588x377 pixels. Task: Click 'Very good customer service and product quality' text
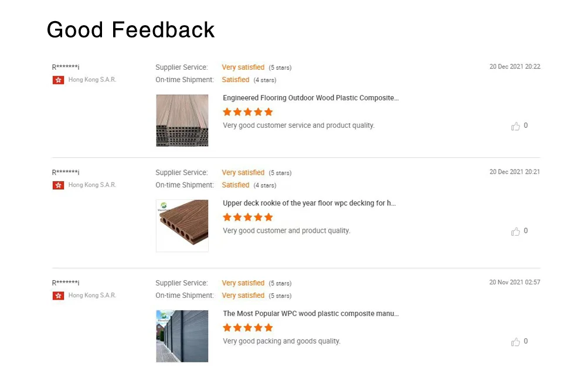point(298,125)
